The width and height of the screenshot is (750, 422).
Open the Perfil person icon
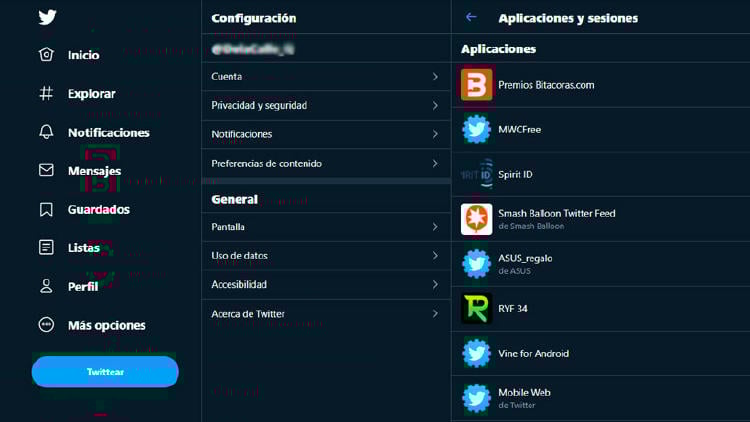pyautogui.click(x=46, y=286)
